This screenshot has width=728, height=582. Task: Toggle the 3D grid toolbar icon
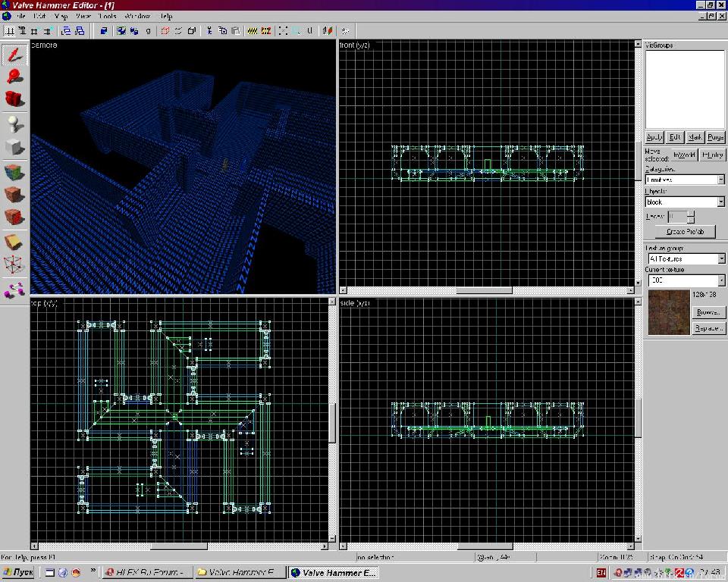click(22, 31)
